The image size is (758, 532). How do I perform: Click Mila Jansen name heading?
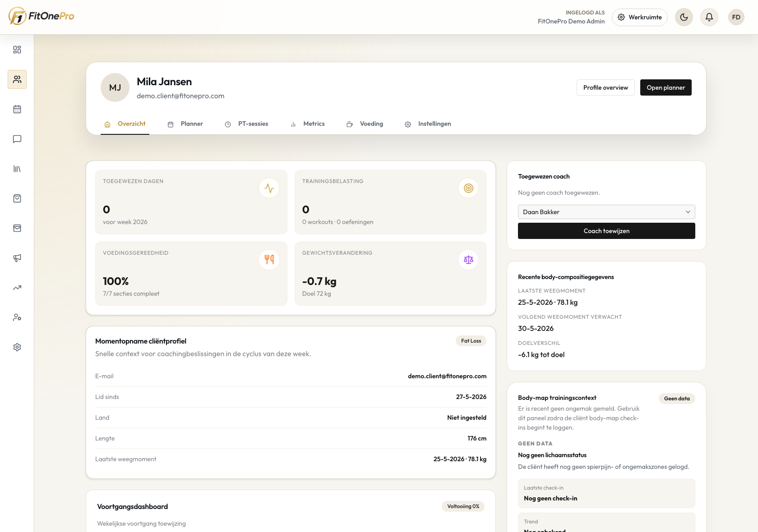point(164,82)
